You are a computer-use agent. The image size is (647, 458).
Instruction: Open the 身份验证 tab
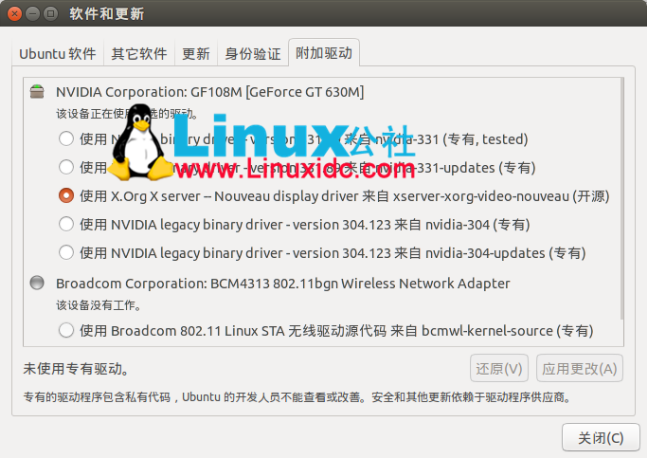click(253, 53)
